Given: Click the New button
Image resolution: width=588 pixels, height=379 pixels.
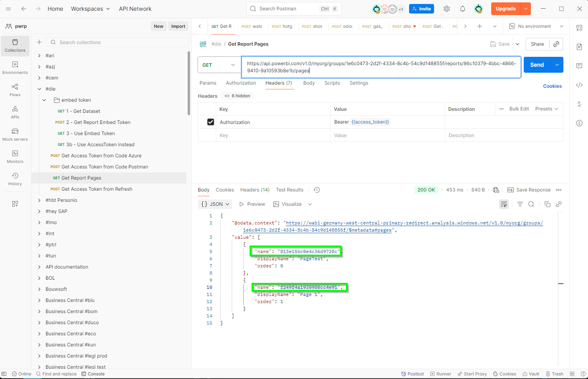Looking at the screenshot, I should (159, 26).
